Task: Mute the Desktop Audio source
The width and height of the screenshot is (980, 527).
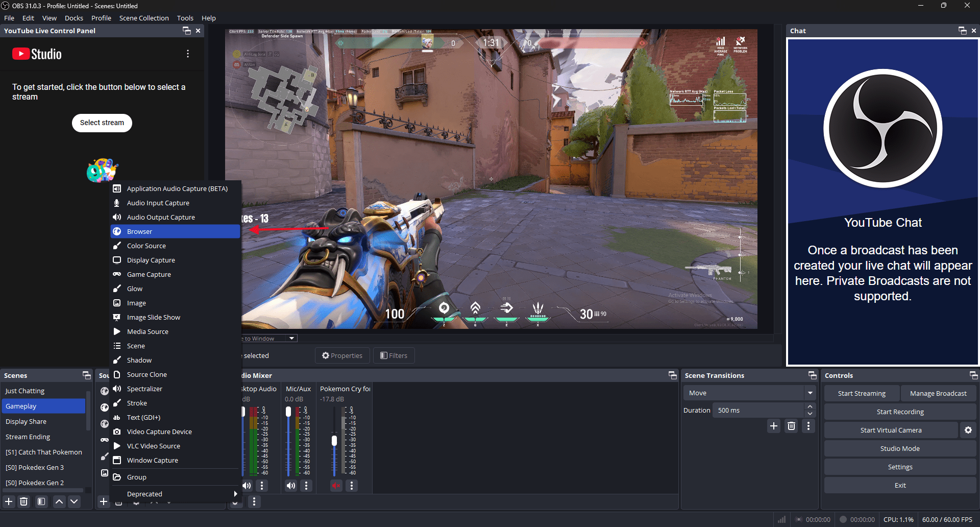Action: tap(247, 486)
